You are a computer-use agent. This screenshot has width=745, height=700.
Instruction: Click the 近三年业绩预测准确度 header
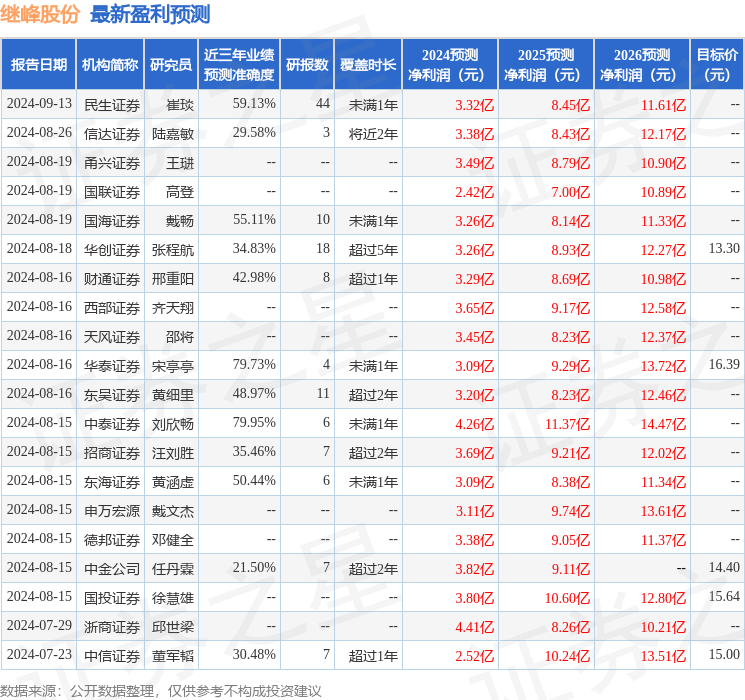tap(239, 64)
